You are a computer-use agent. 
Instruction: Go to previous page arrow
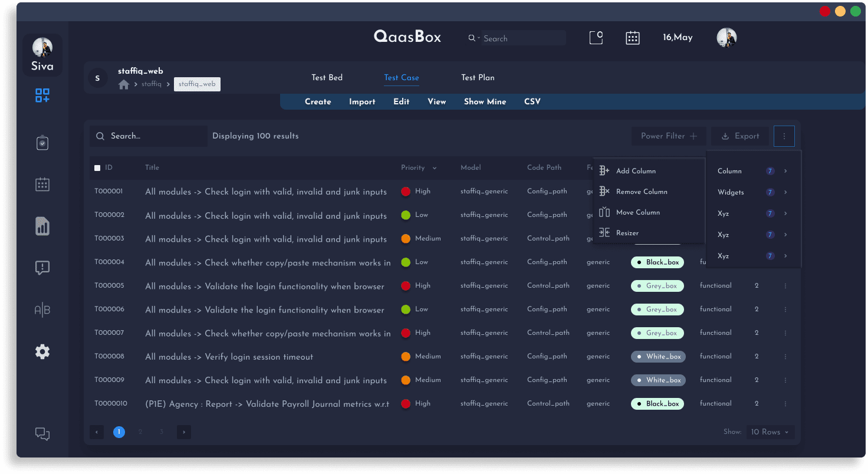(x=97, y=432)
